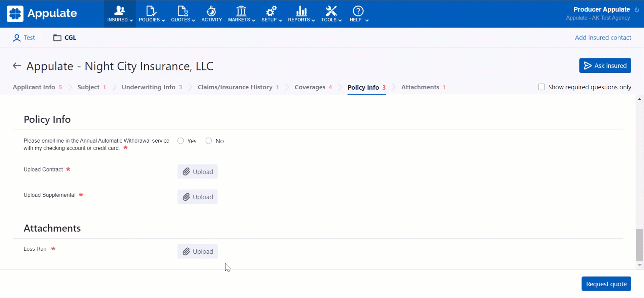Click the power icon next to Producer Appulate

(x=637, y=10)
